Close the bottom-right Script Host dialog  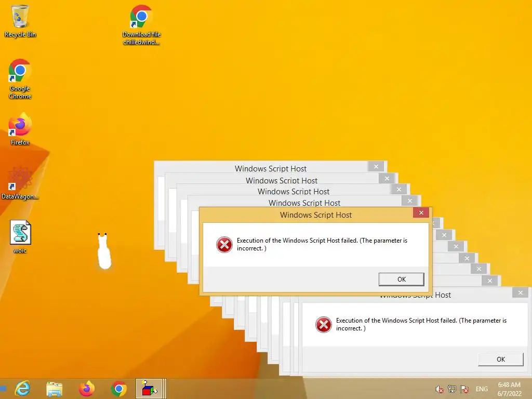tap(521, 292)
